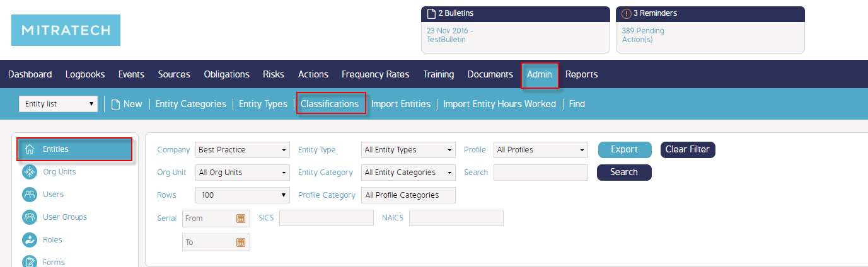868x267 pixels.
Task: Click the Org Units sidebar icon
Action: click(x=30, y=172)
